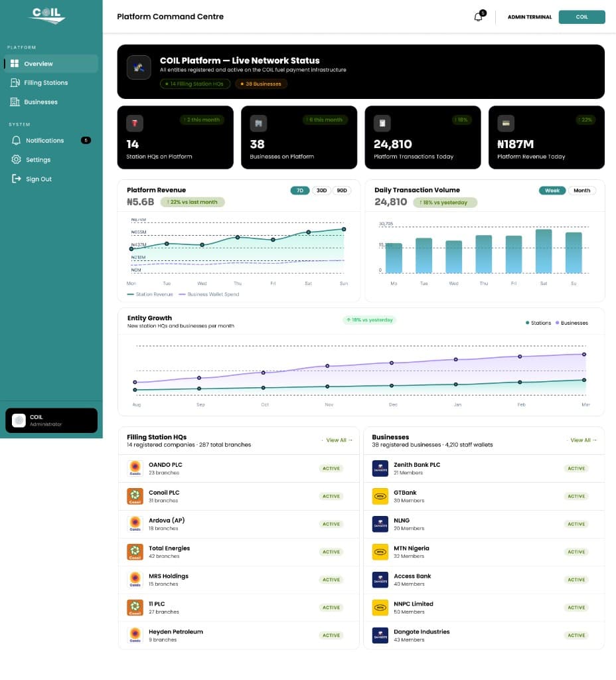This screenshot has height=680, width=616.
Task: Toggle Stations series in Entity Growth legend
Action: pyautogui.click(x=538, y=323)
